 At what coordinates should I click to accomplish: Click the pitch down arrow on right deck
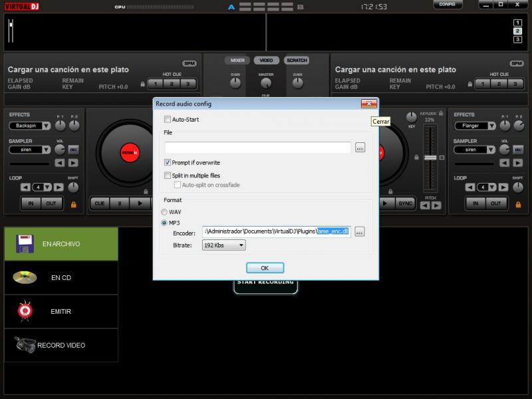(x=425, y=205)
